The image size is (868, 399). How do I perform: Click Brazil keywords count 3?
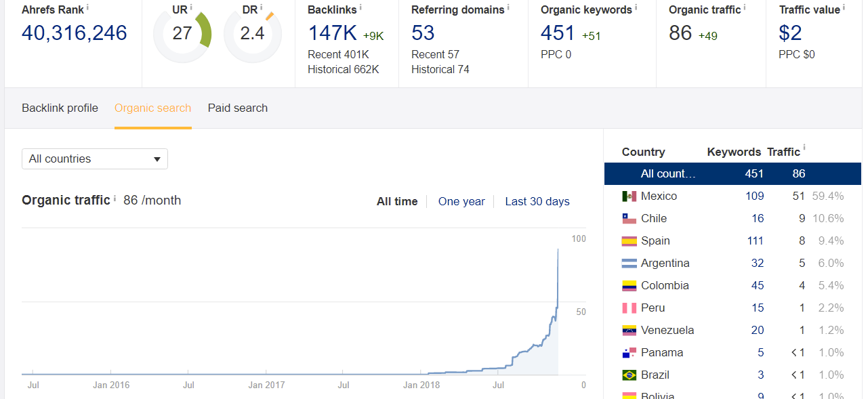(x=761, y=375)
